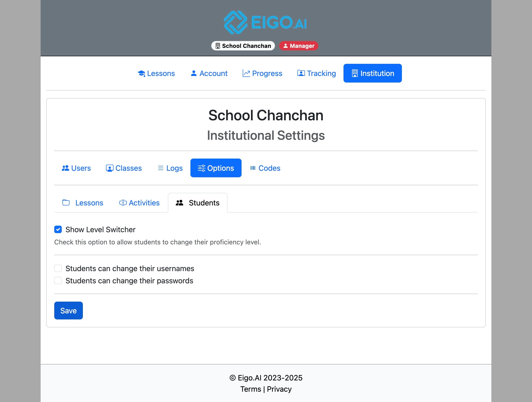Click the proficiency level help text
532x402 pixels.
tap(158, 242)
